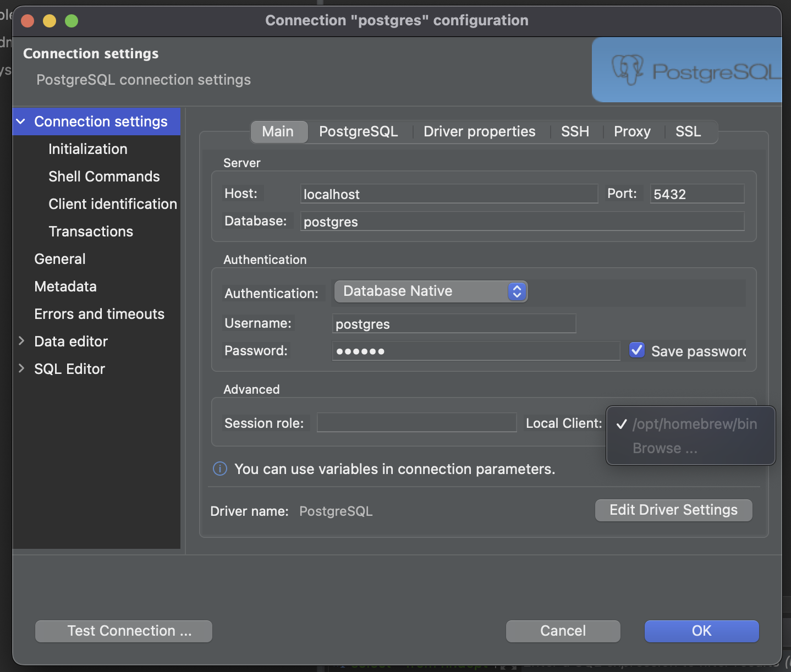Expand the SQL Editor section
The width and height of the screenshot is (791, 672).
21,368
